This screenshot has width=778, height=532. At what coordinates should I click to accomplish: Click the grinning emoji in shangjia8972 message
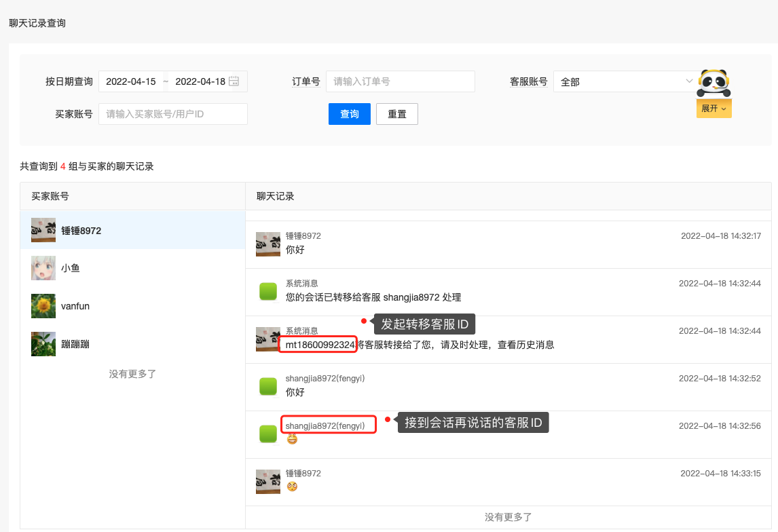tap(292, 439)
